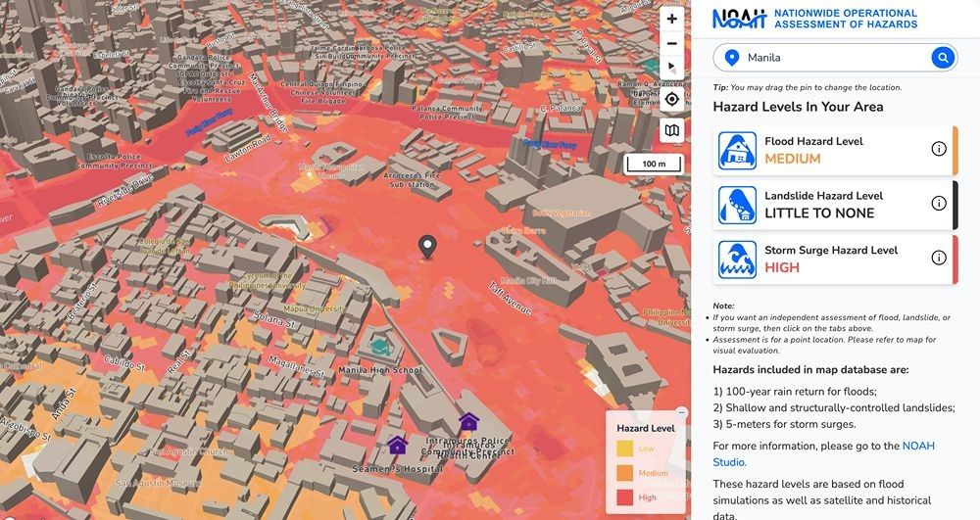The width and height of the screenshot is (980, 520).
Task: Click the High red legend swatch
Action: (625, 497)
